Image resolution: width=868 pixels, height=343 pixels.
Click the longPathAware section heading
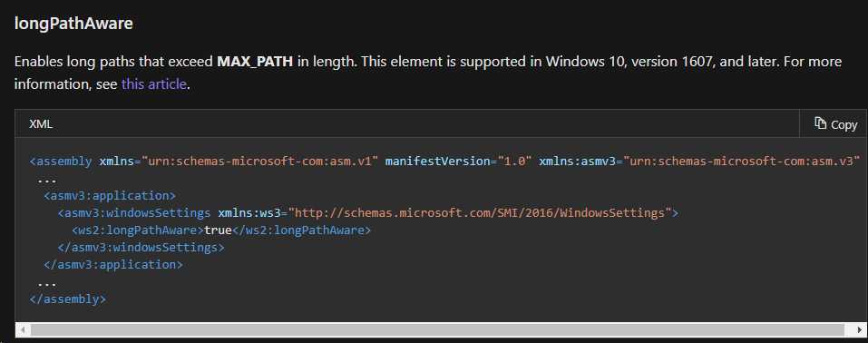pyautogui.click(x=73, y=24)
